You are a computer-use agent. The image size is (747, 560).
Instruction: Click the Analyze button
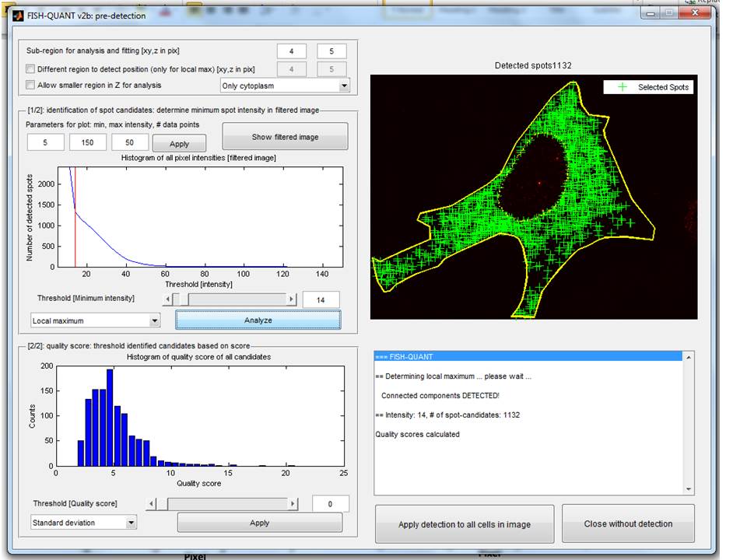pyautogui.click(x=258, y=320)
